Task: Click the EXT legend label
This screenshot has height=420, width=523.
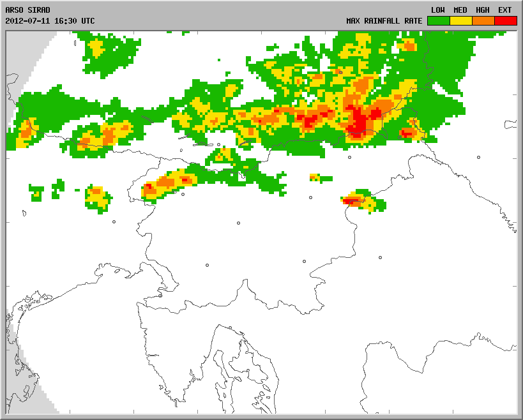Action: 505,10
